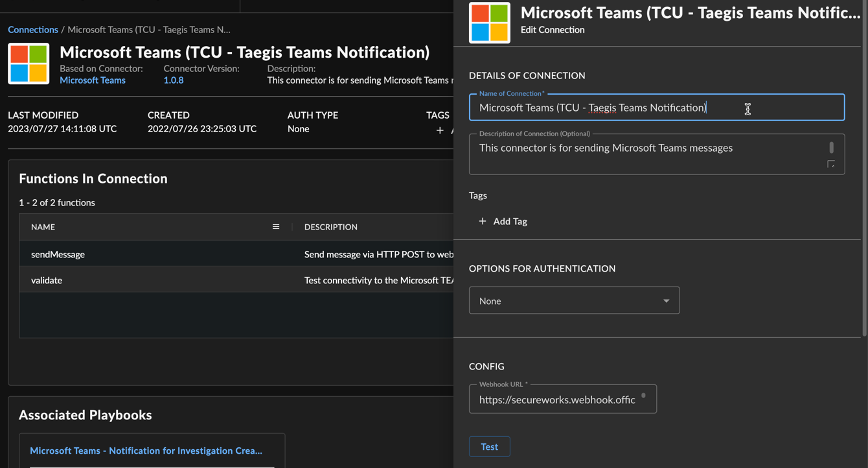Click the Microsoft logo beside connection title
The image size is (868, 468).
29,64
